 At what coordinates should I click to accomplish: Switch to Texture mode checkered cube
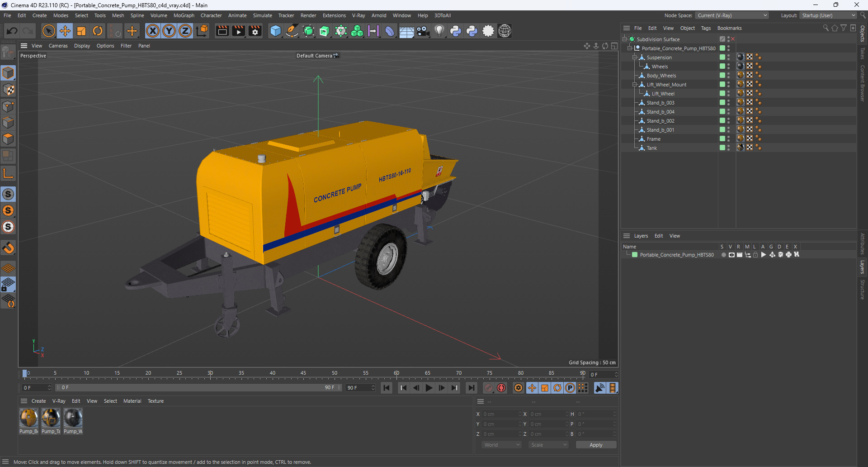click(8, 90)
